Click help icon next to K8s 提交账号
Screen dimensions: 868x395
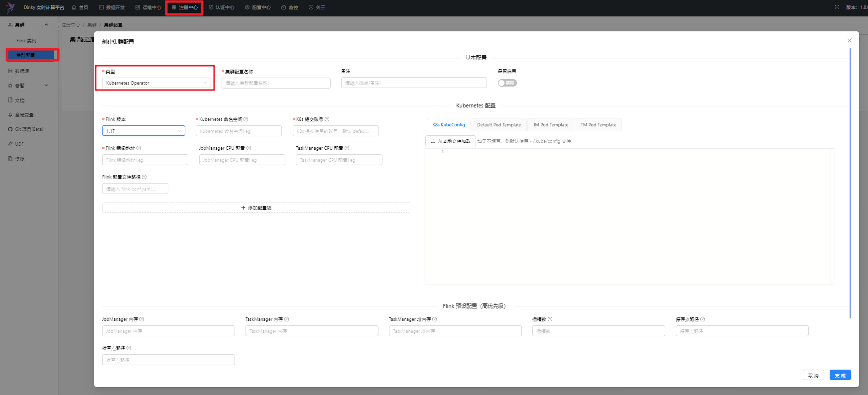point(327,119)
